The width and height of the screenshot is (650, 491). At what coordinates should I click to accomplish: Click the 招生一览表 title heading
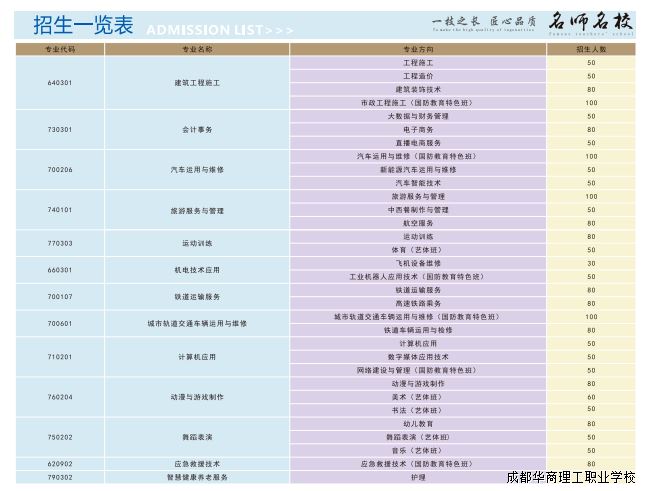coord(83,26)
